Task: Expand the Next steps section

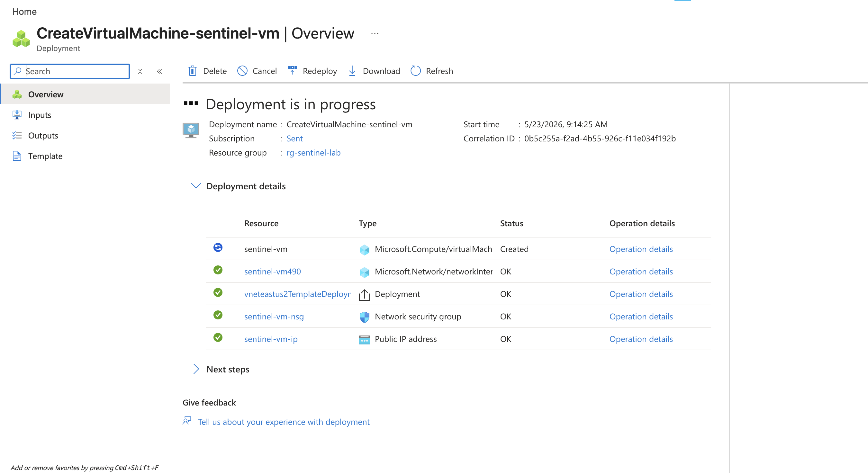Action: pyautogui.click(x=196, y=369)
